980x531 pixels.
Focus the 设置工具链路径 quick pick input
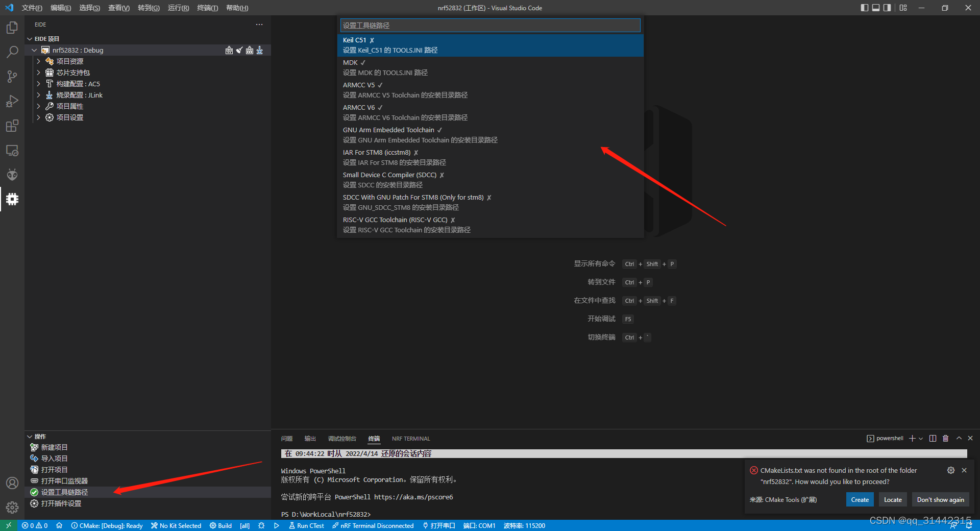[x=490, y=26]
